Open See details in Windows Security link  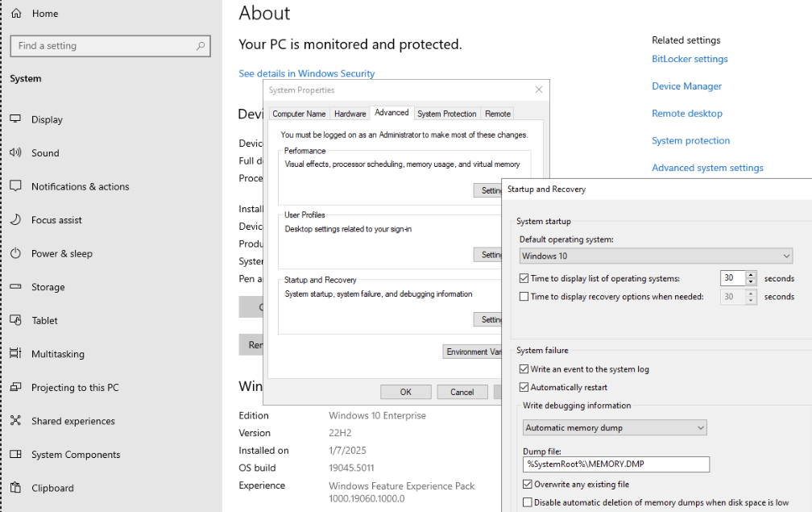[x=307, y=73]
